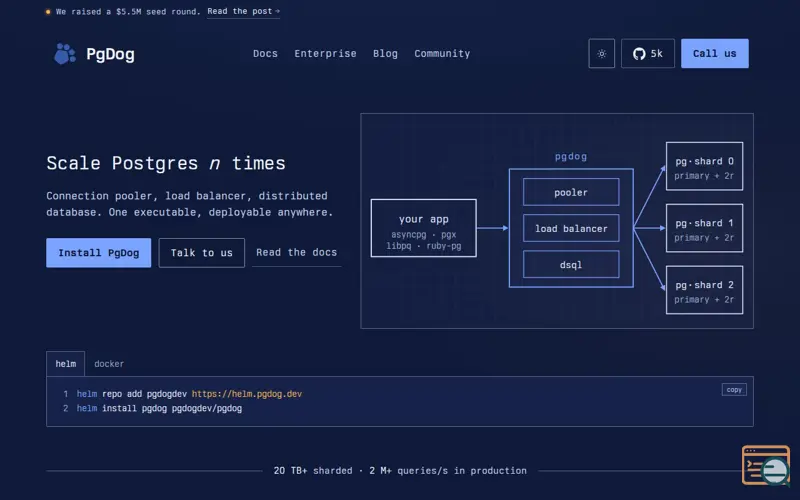Open the GitHub 5k stars button
800x500 pixels.
coord(647,54)
